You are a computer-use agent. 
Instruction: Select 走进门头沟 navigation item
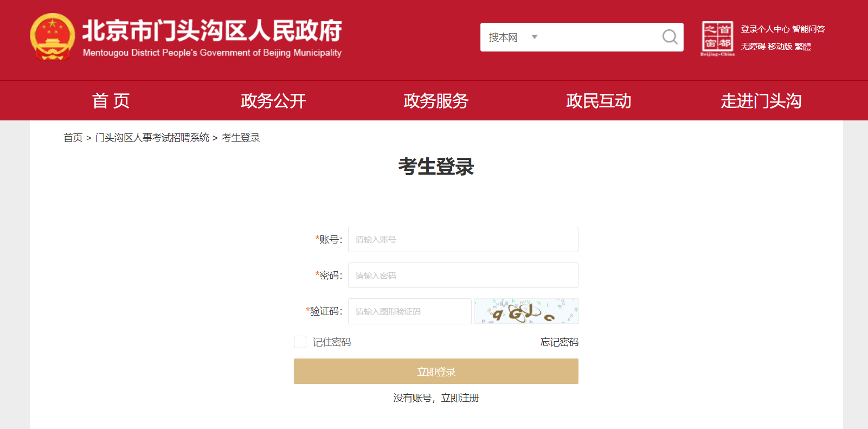coord(761,101)
